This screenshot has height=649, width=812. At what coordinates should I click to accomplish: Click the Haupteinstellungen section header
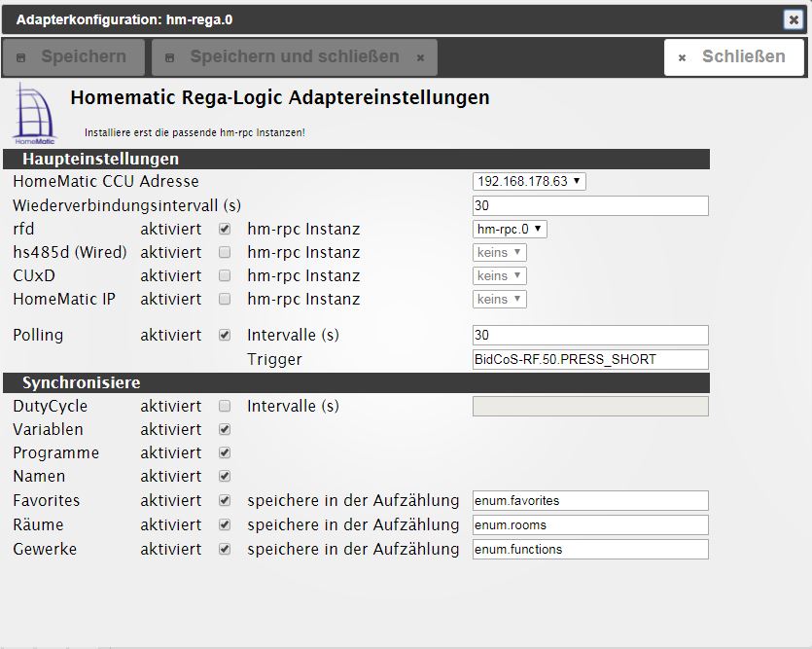click(356, 159)
